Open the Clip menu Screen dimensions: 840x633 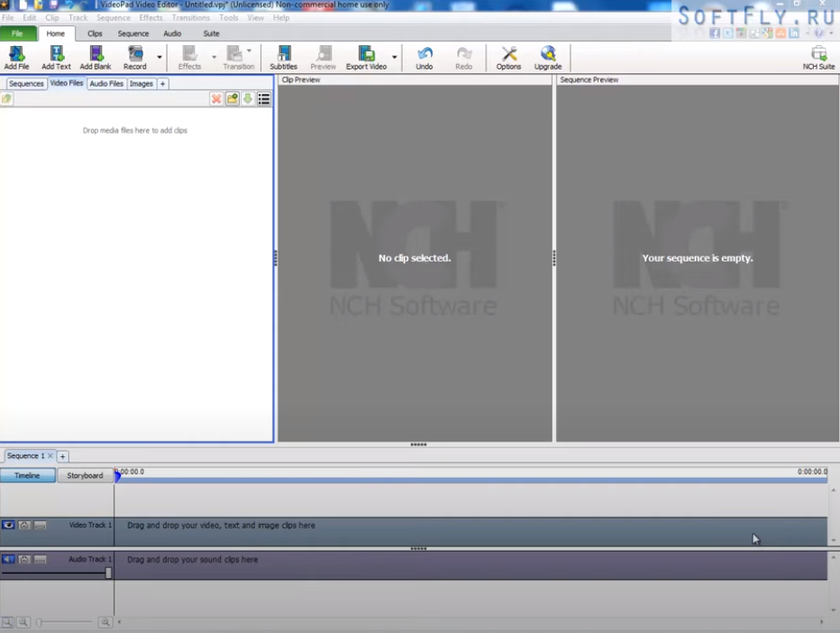pos(52,18)
